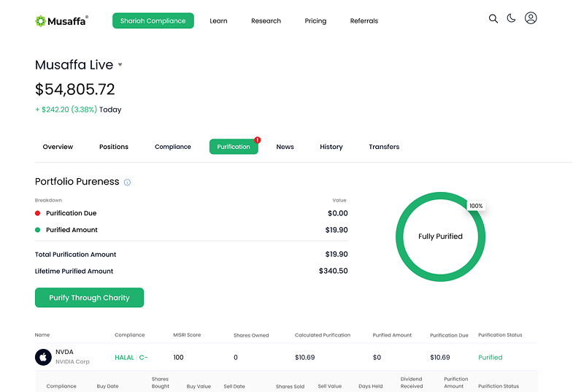Click the MISRI Score column header

[187, 334]
